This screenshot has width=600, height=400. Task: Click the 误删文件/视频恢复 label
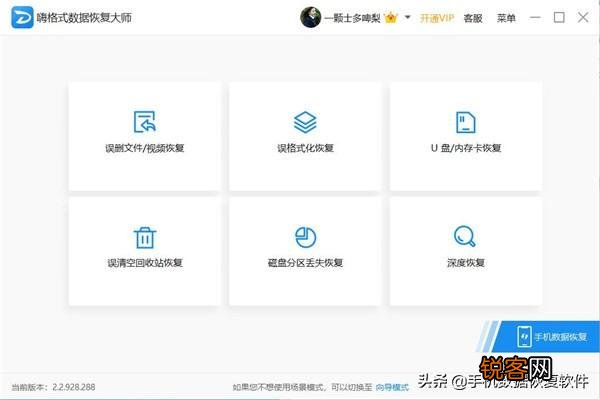[x=145, y=148]
